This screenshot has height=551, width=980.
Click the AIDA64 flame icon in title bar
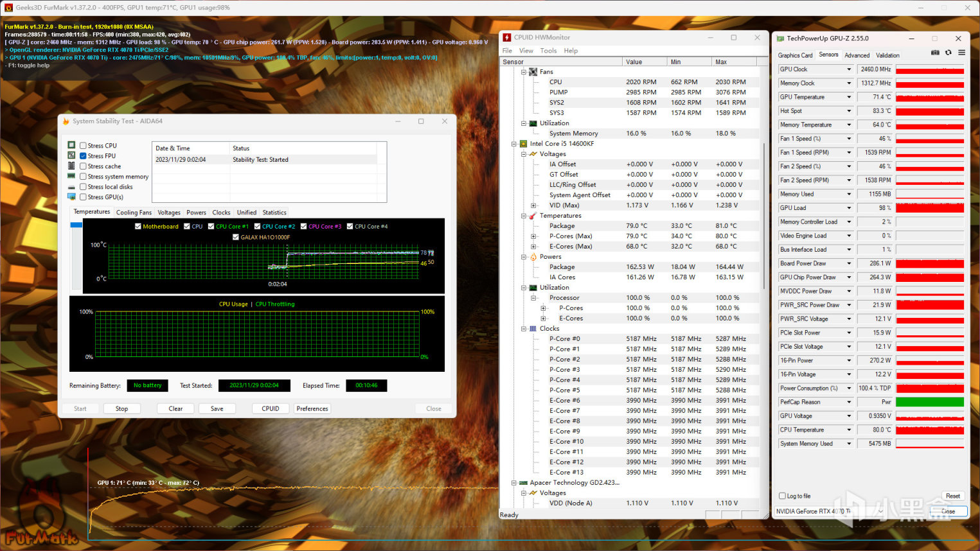coord(66,121)
